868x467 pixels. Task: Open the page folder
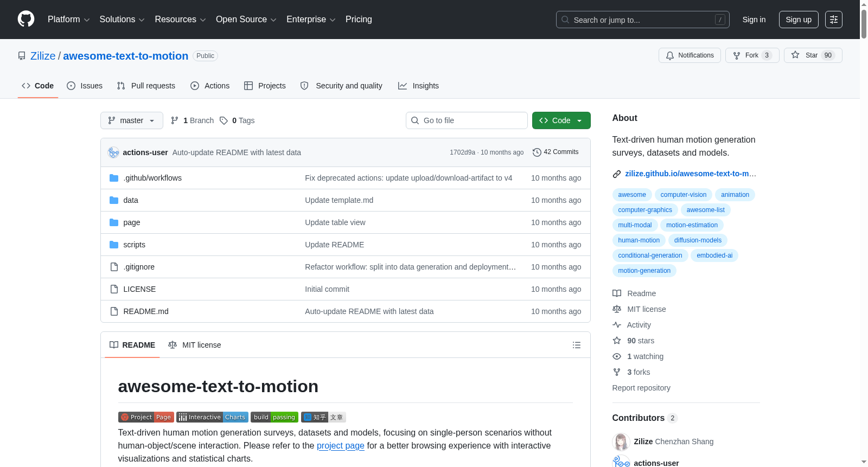(x=132, y=222)
